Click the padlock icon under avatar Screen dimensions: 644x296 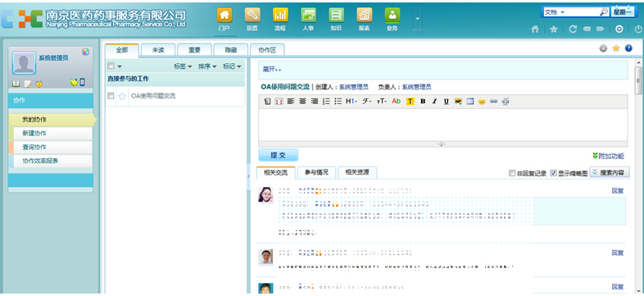pos(39,83)
